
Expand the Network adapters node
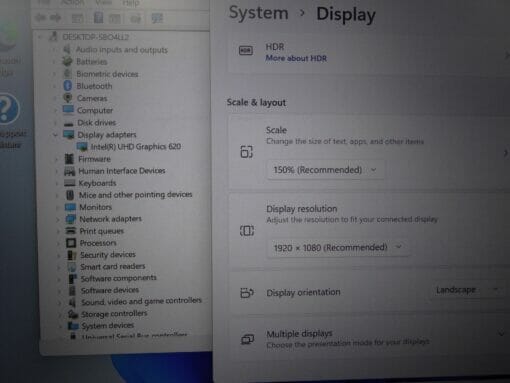coord(57,219)
